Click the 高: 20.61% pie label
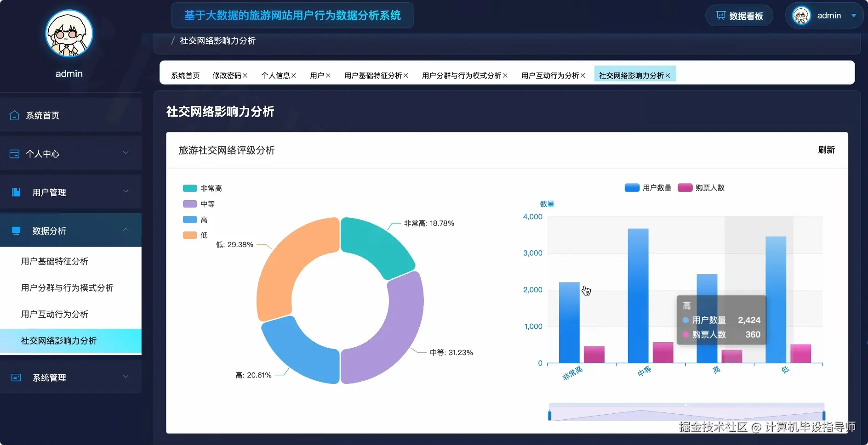The width and height of the screenshot is (868, 445). coord(253,375)
